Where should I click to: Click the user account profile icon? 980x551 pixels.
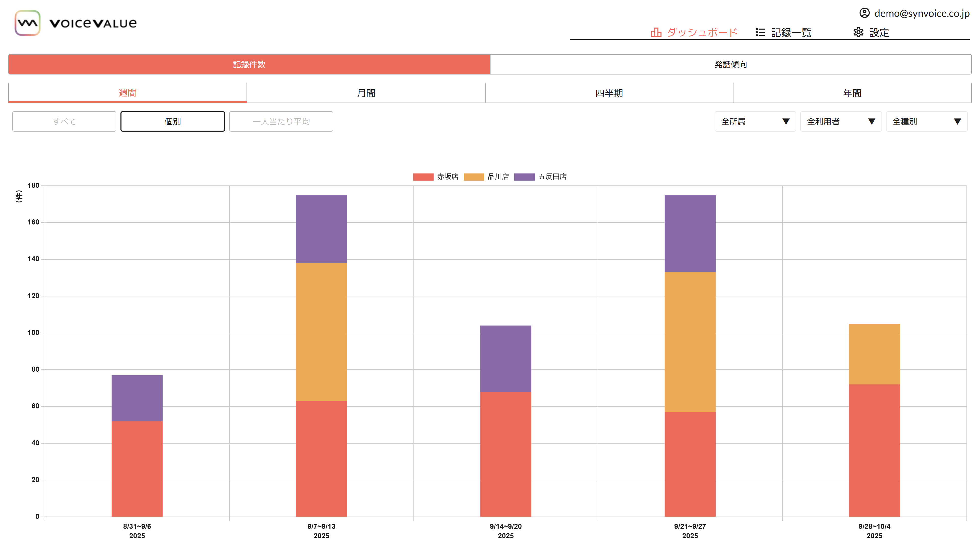[864, 13]
